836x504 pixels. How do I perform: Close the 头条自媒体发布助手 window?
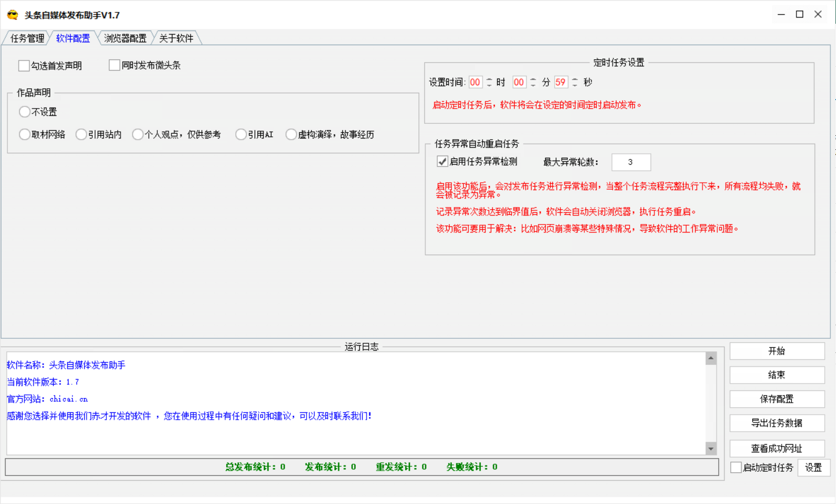(818, 15)
